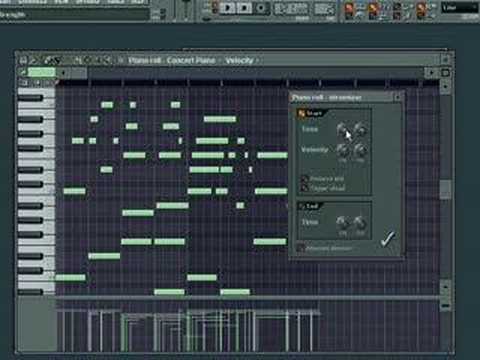Click second Time knob under End
The height and width of the screenshot is (360, 480).
click(x=360, y=222)
